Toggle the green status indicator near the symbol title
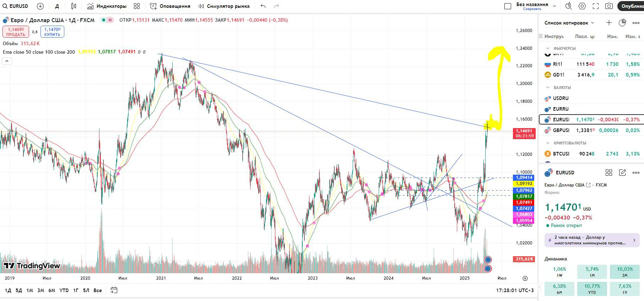The height and width of the screenshot is (301, 644). (104, 20)
